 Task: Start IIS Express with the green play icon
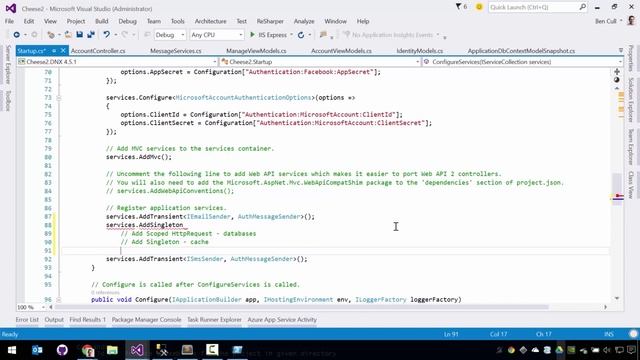[252, 35]
